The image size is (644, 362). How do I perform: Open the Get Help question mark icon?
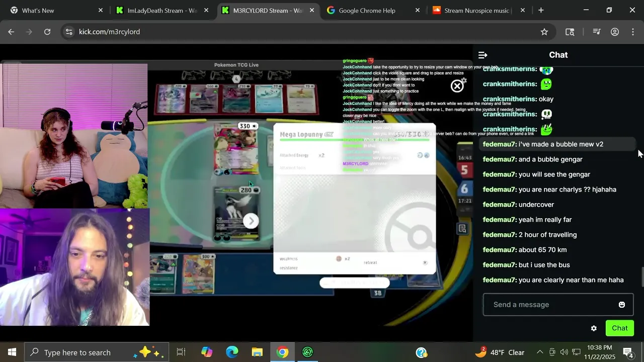pyautogui.click(x=422, y=352)
